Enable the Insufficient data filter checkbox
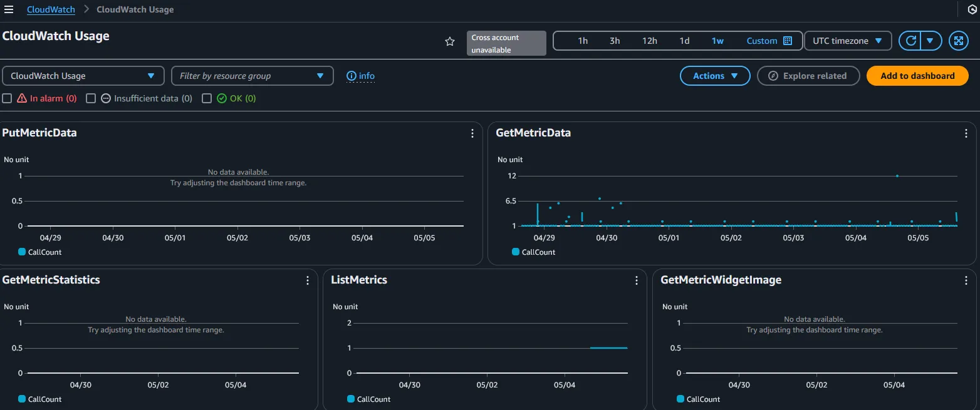The height and width of the screenshot is (410, 980). click(91, 98)
